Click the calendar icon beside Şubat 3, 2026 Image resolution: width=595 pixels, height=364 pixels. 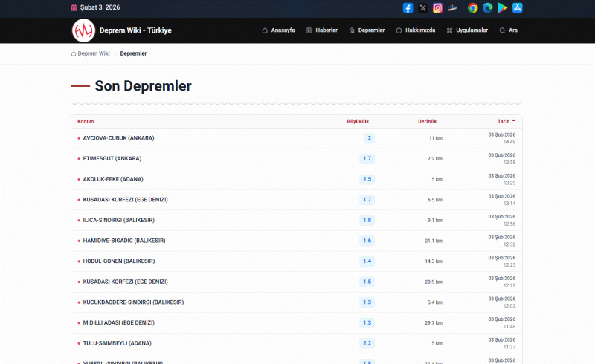[x=74, y=7]
